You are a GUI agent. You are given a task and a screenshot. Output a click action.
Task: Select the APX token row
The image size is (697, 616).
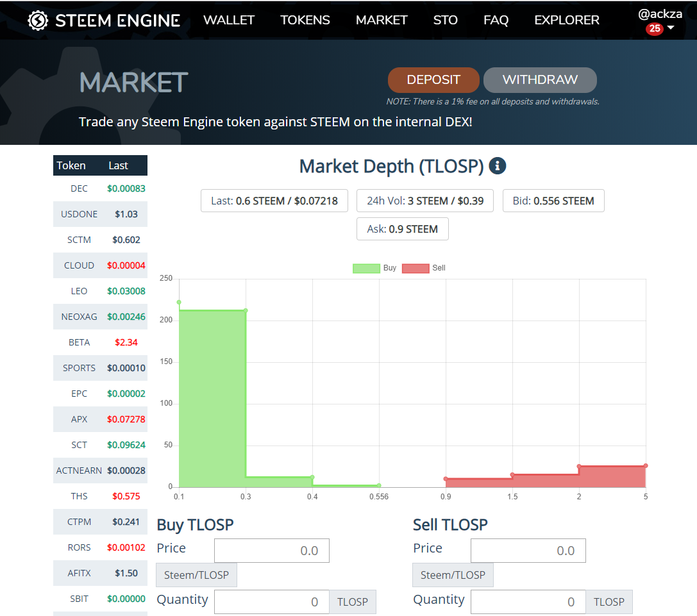coord(101,420)
